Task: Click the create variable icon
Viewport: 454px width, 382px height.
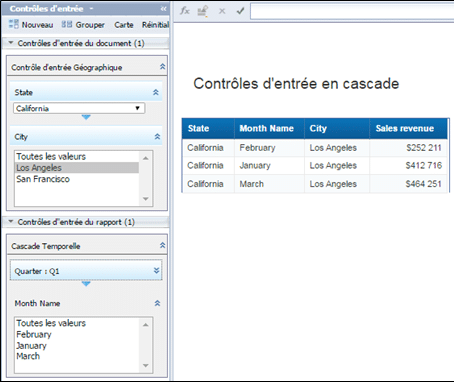Action: pos(203,11)
